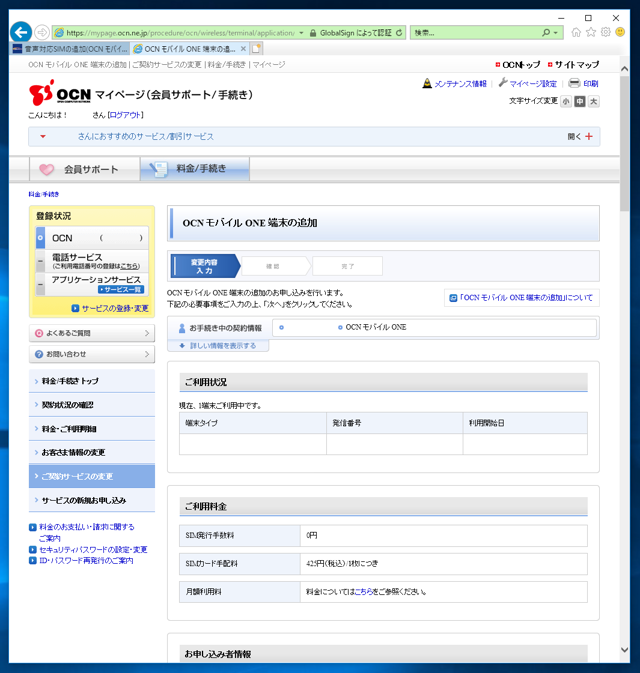The height and width of the screenshot is (673, 640).
Task: Click the 発信番号 column header
Action: pyautogui.click(x=394, y=423)
